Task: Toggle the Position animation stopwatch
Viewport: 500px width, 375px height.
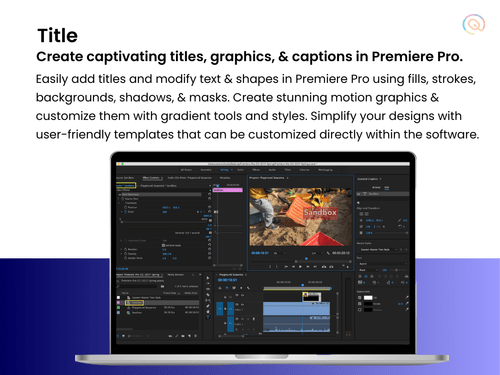Action: (x=126, y=207)
